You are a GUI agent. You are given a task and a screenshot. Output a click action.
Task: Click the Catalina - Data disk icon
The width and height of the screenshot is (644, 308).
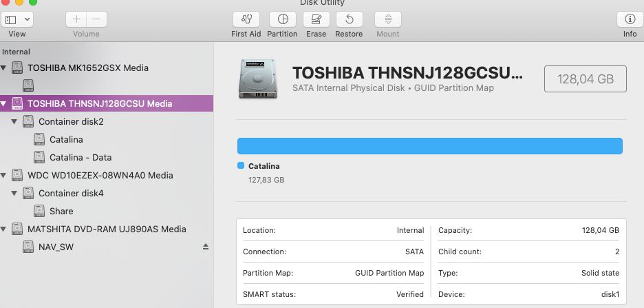click(39, 157)
